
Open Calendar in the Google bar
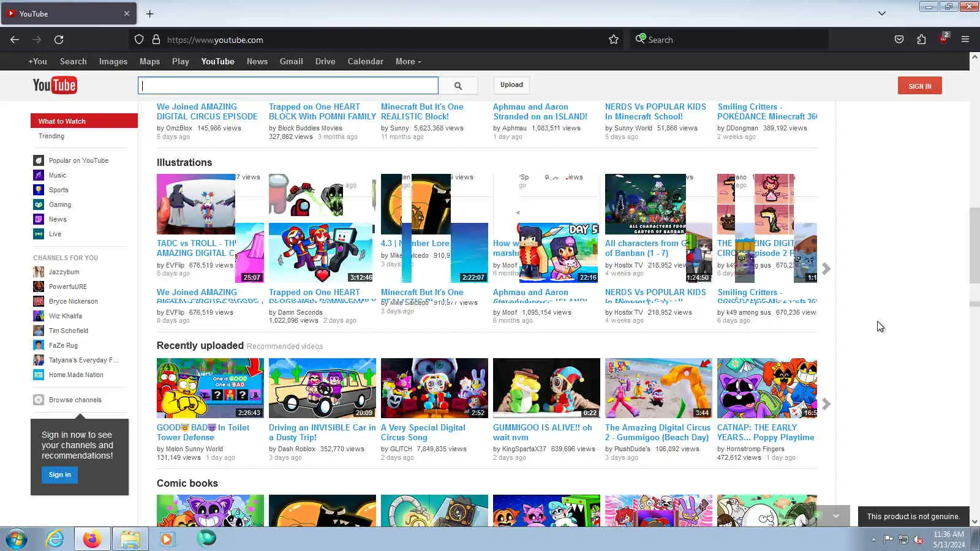366,61
